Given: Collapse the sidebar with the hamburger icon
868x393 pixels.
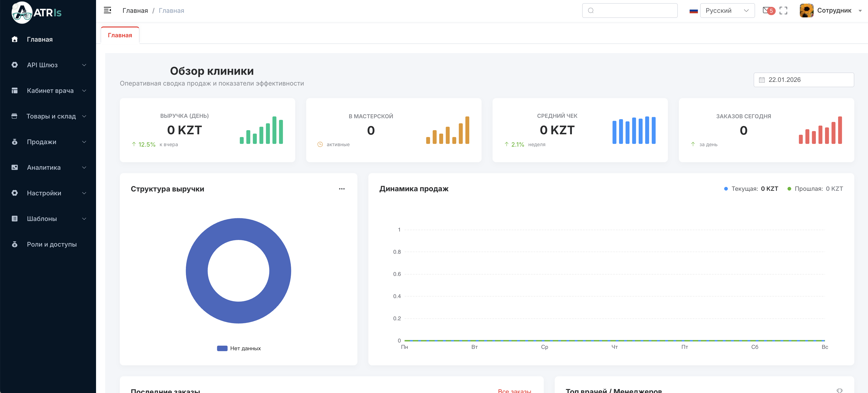Looking at the screenshot, I should click(107, 10).
